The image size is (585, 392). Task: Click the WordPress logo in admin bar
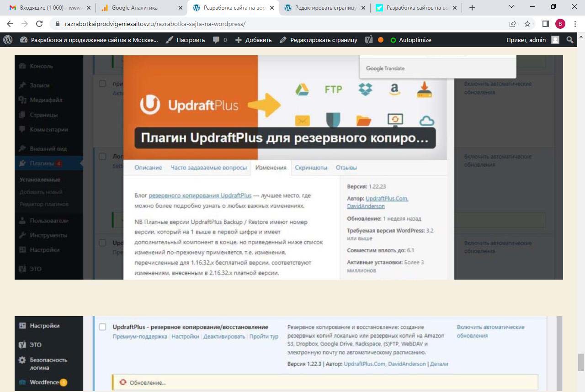coord(8,40)
